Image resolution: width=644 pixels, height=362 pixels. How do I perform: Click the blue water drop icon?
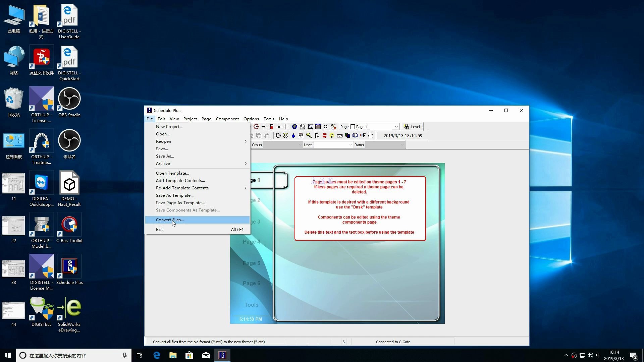point(293,135)
